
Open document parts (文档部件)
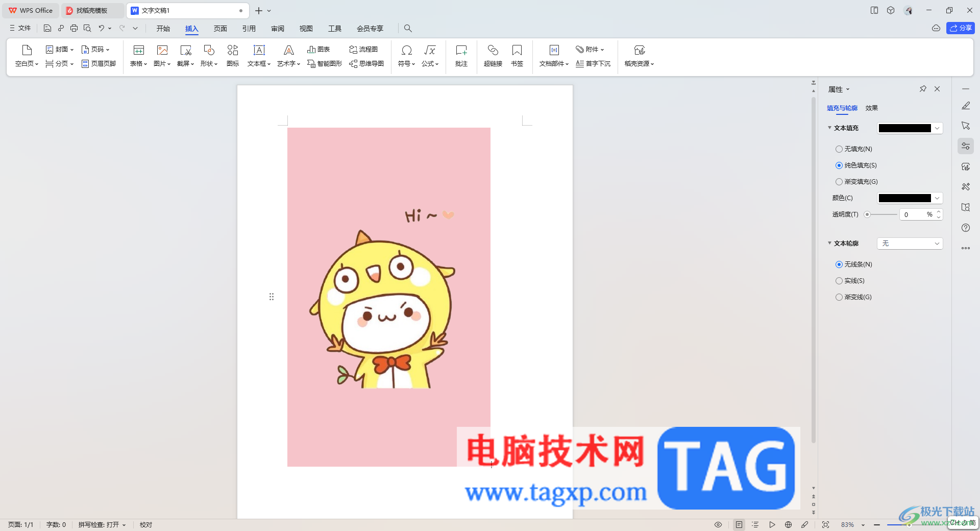[554, 56]
